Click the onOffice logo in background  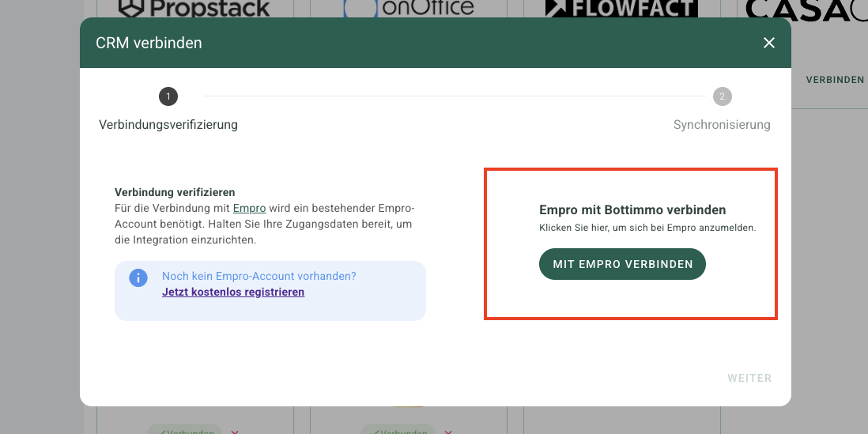[x=409, y=8]
